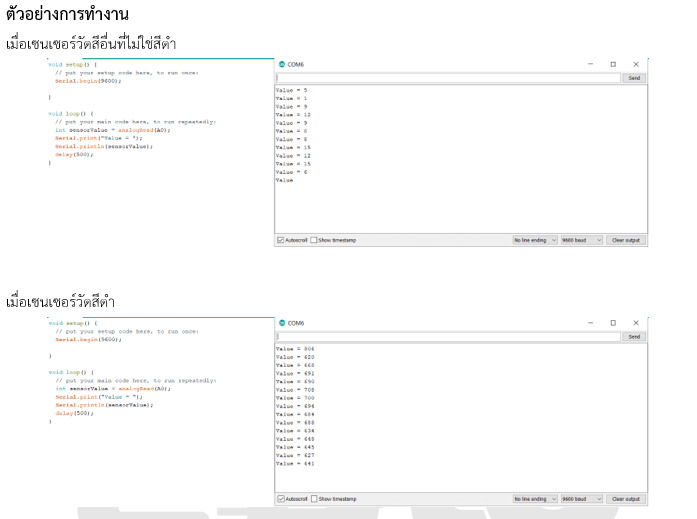Click the Arduino icon in the serial monitor showing Value = 5
The image size is (697, 519).
[x=282, y=64]
